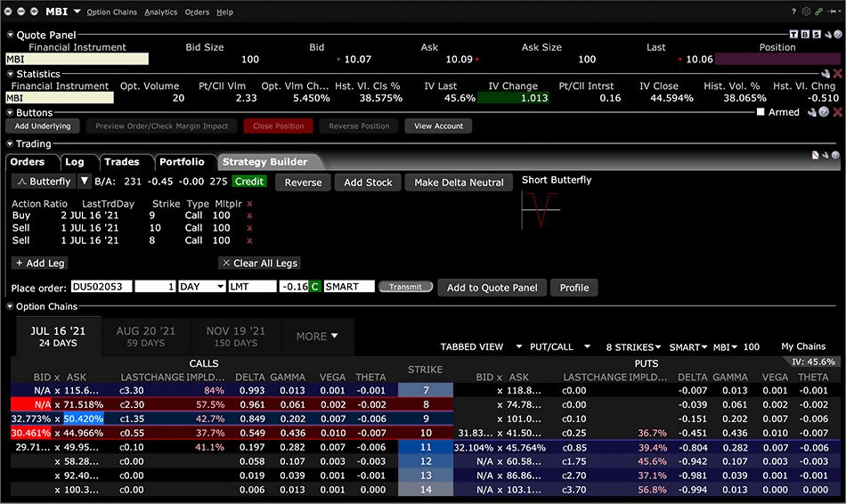
Task: Toggle the Armed checkbox
Action: click(x=761, y=112)
